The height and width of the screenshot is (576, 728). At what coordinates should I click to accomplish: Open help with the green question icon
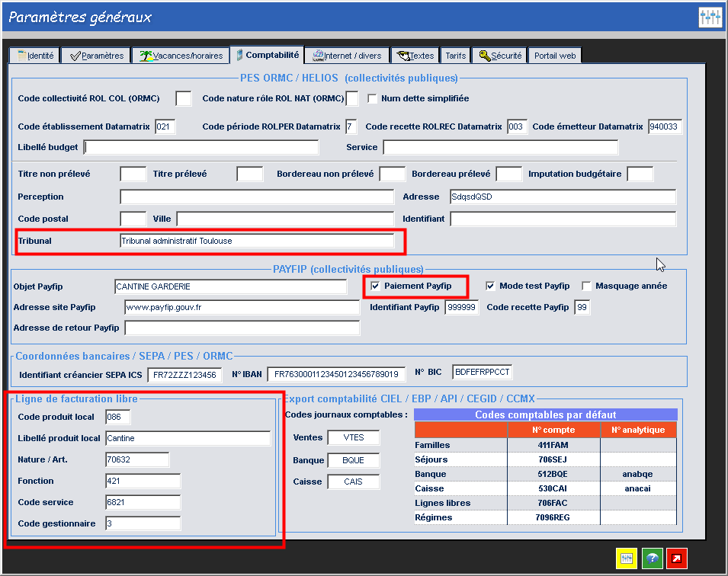pos(652,558)
